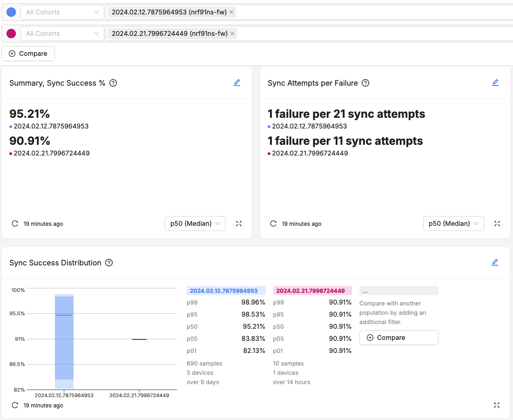
Task: Click the top-left Compare button
Action: point(28,54)
